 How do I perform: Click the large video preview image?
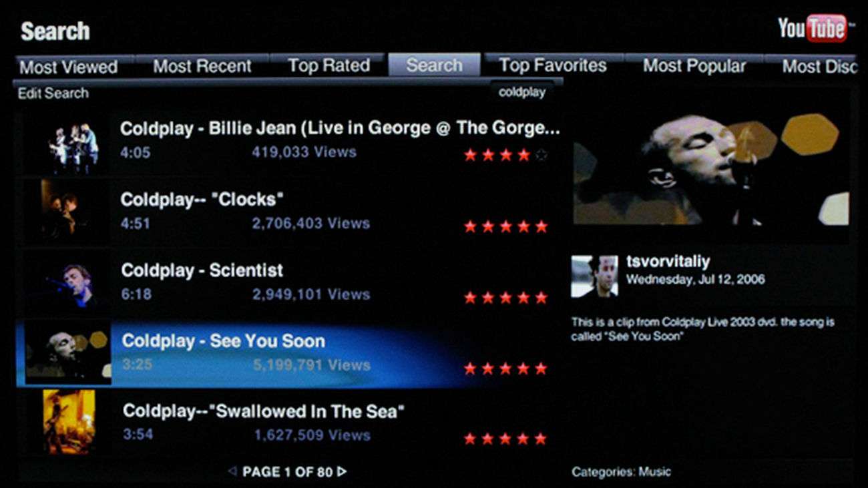(x=711, y=168)
